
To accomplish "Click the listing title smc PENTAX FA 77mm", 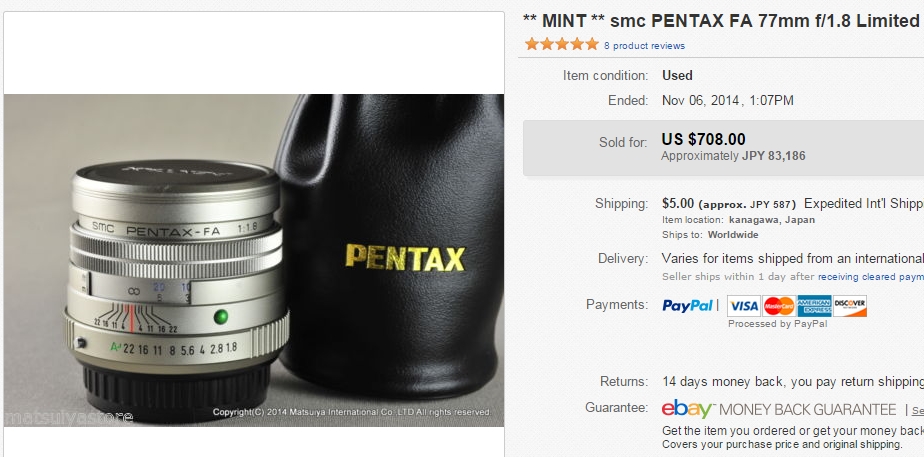I will (x=722, y=21).
